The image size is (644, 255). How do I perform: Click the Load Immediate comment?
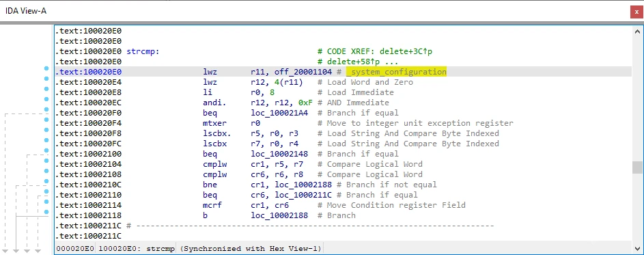coord(356,92)
